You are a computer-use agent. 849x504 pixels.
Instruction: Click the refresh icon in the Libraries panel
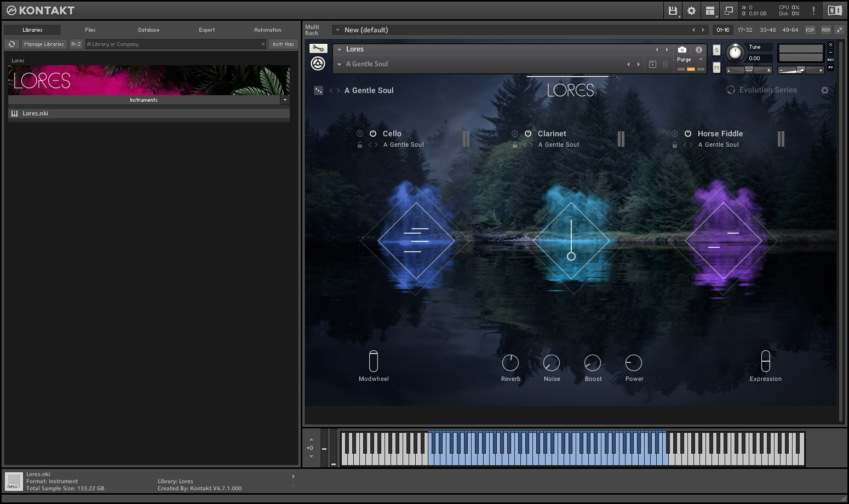coord(12,44)
